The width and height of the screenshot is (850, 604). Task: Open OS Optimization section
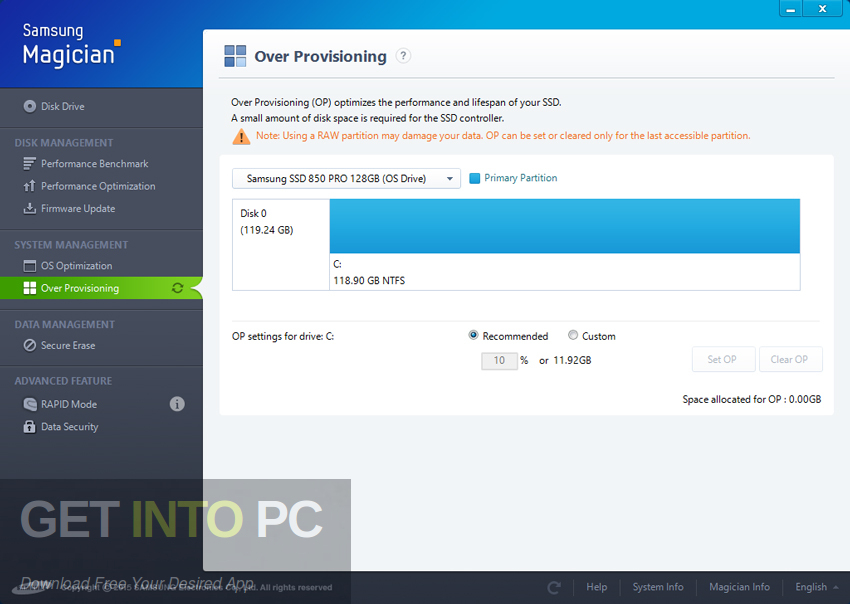click(x=76, y=266)
